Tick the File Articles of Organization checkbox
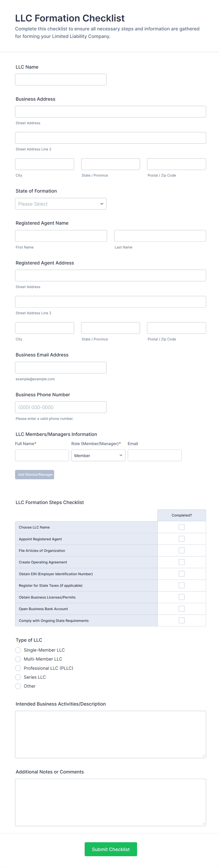 tap(181, 550)
